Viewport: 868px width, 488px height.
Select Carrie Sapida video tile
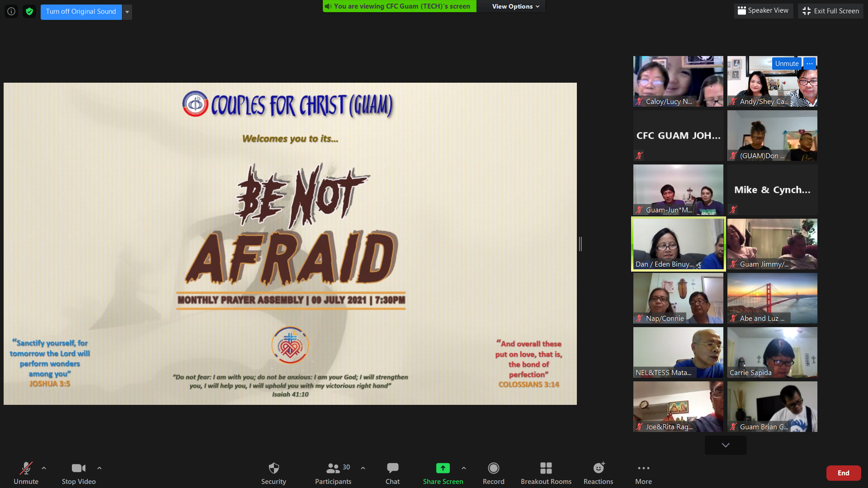tap(772, 352)
